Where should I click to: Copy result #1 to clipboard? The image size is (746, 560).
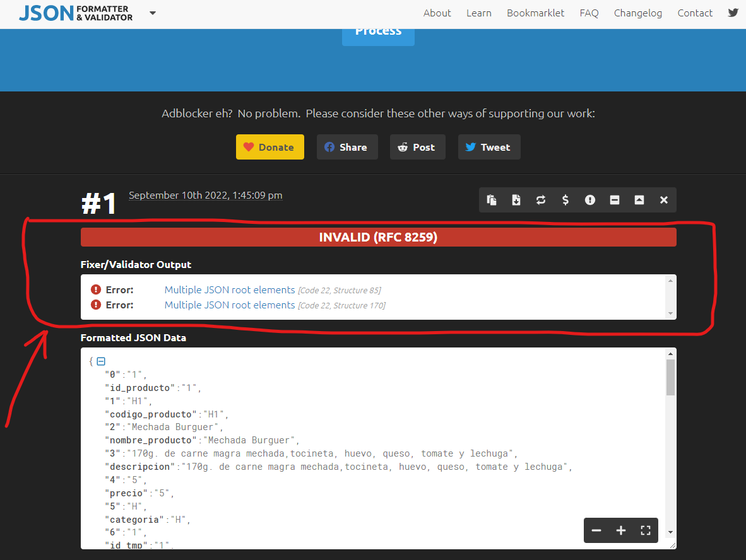click(x=492, y=200)
